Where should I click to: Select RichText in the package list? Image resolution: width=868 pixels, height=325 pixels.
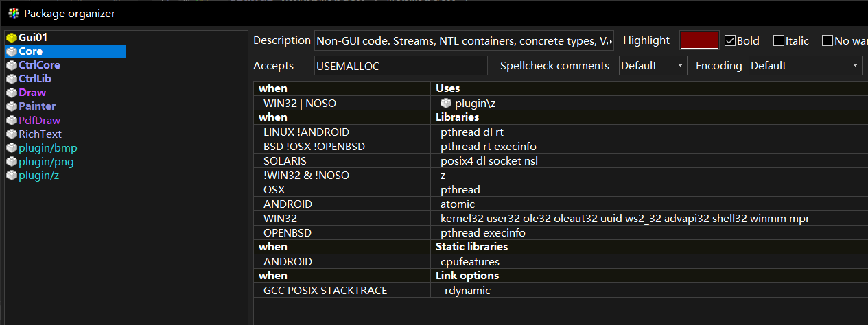[40, 134]
